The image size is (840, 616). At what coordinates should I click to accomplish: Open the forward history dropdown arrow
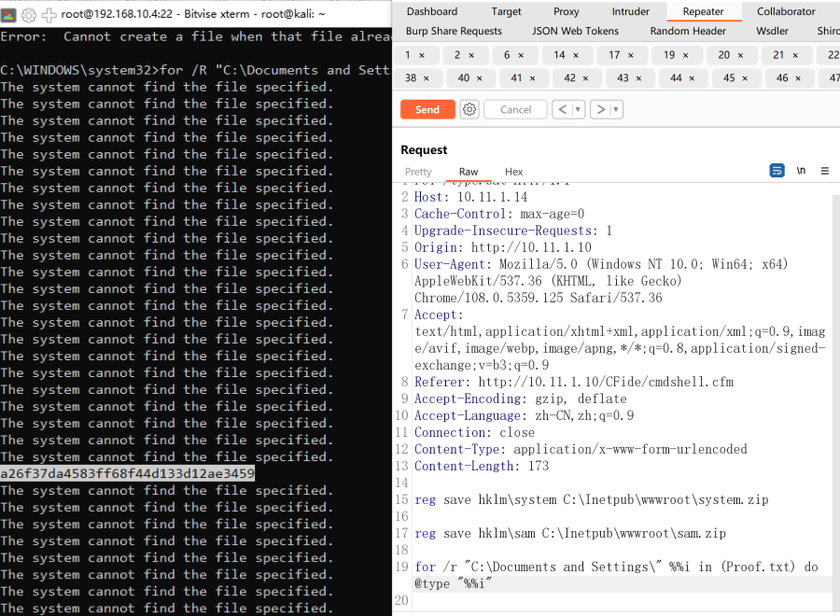coord(616,110)
